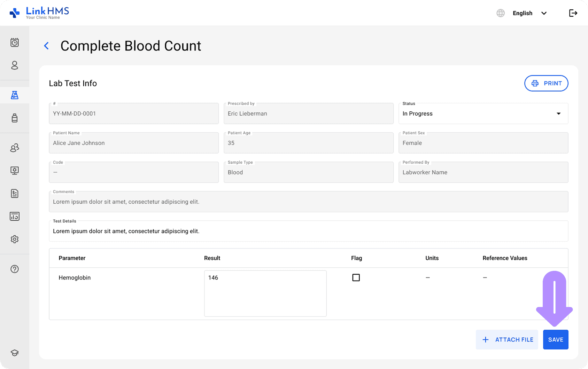Click into the Test Details field
This screenshot has height=369, width=588.
click(308, 231)
